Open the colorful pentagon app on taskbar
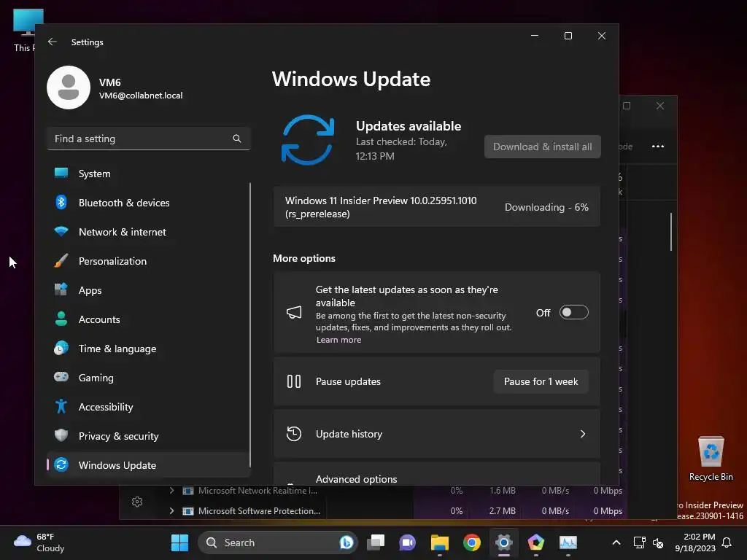 (536, 542)
